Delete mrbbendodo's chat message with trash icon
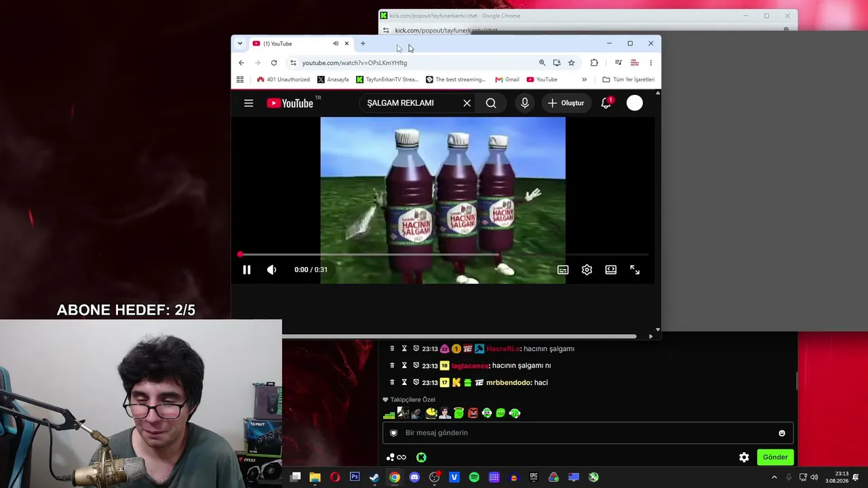 click(x=392, y=382)
